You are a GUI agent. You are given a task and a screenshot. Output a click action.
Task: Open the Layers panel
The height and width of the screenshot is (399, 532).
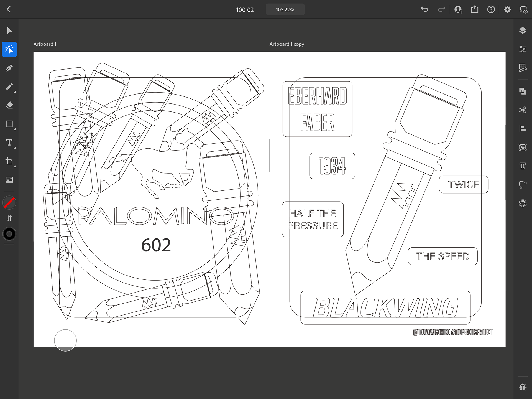coord(523,31)
